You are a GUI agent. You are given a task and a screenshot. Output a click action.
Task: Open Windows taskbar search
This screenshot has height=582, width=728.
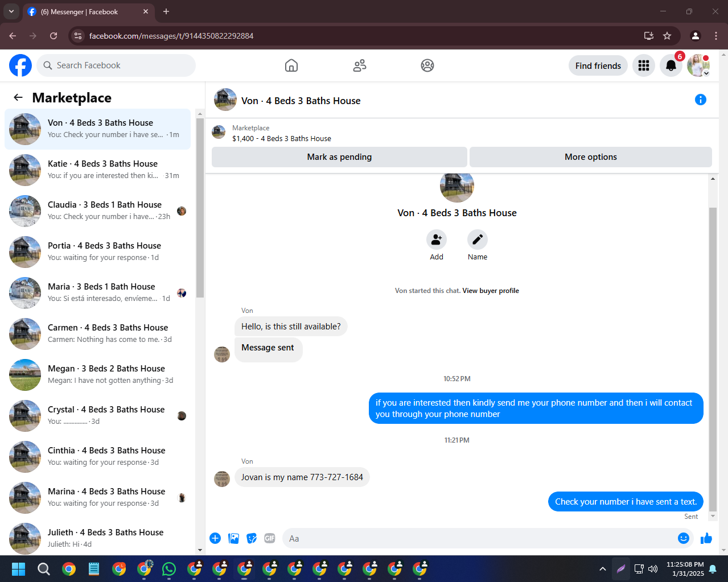[x=44, y=568]
